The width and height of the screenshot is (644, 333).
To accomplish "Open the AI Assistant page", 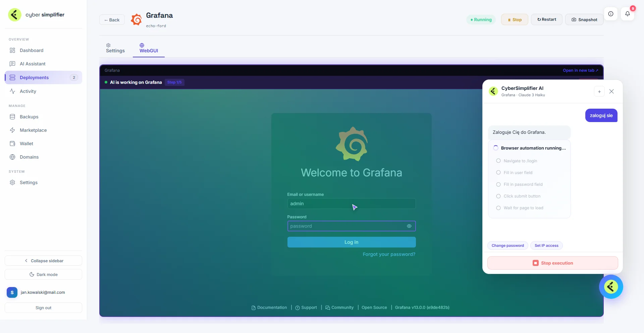I will click(43, 64).
